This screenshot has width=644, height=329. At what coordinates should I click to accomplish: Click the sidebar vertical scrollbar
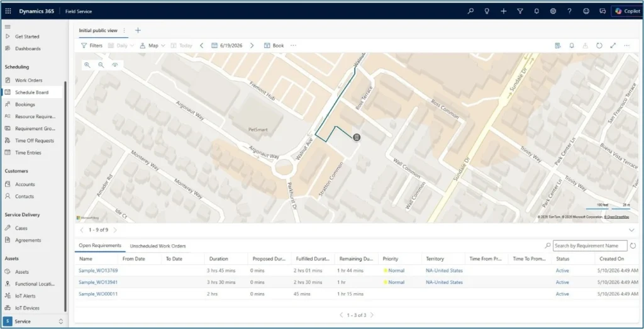pyautogui.click(x=65, y=196)
